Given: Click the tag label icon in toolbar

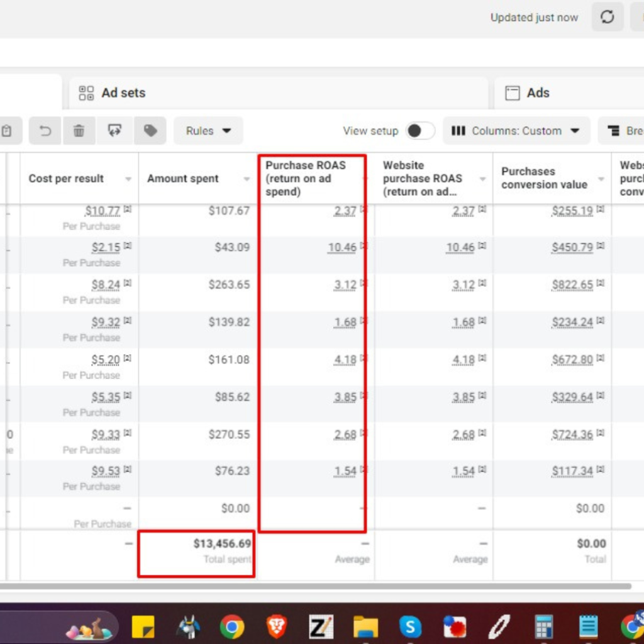Looking at the screenshot, I should pyautogui.click(x=150, y=131).
